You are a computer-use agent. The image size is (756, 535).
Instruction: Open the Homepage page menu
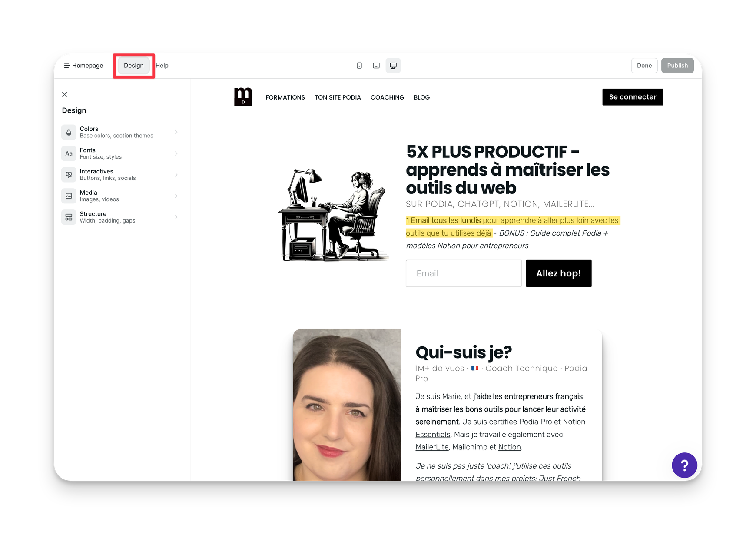click(83, 66)
